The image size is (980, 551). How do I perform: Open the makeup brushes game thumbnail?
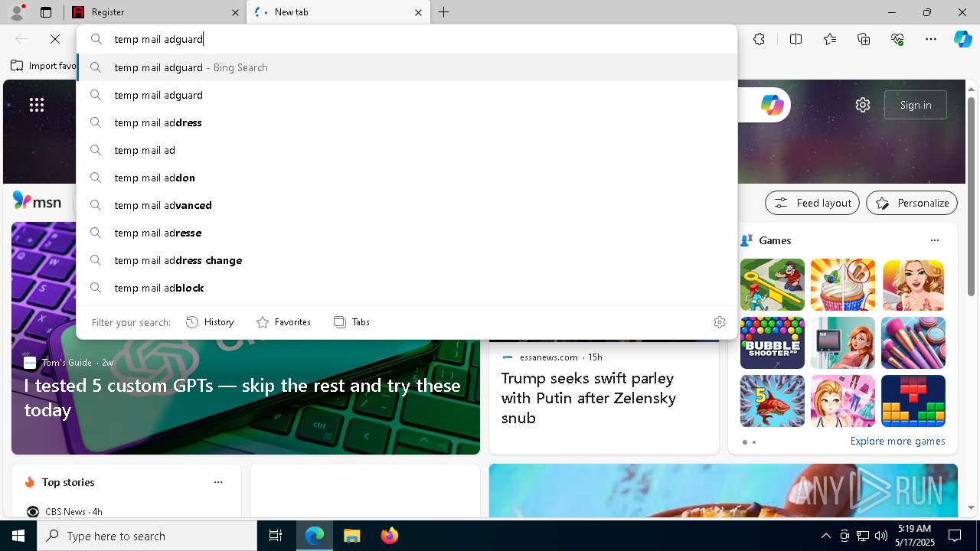[x=913, y=343]
